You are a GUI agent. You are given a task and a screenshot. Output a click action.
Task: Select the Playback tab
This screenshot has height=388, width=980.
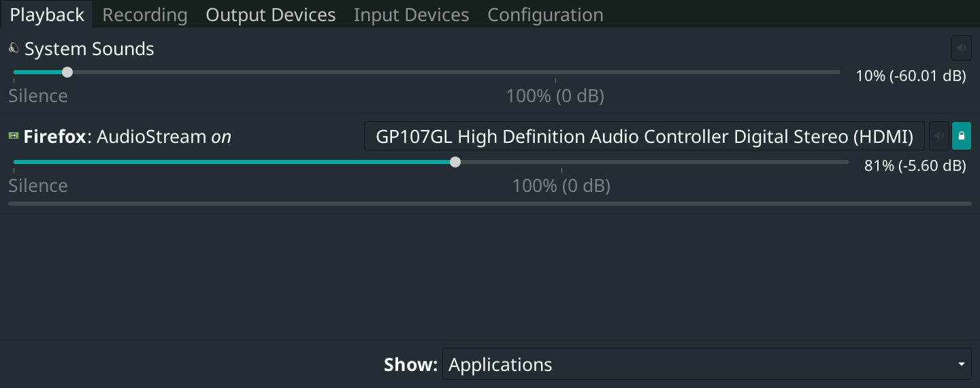(x=47, y=15)
